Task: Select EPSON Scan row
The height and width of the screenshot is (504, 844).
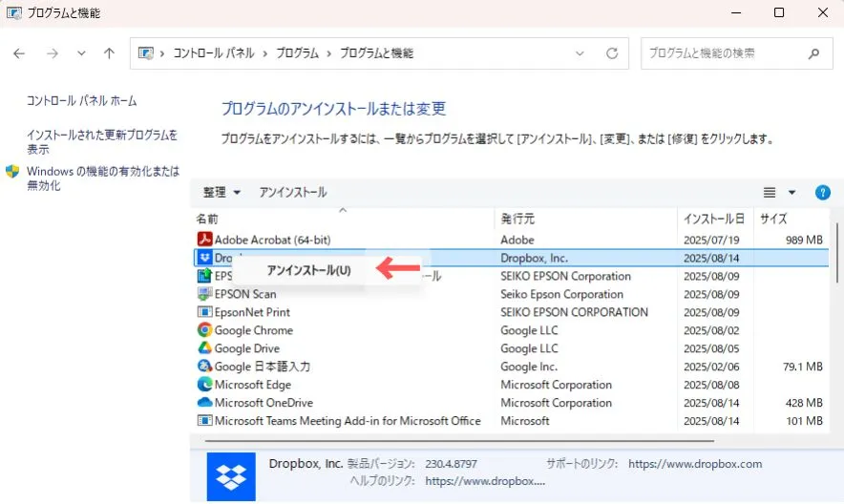Action: coord(510,294)
